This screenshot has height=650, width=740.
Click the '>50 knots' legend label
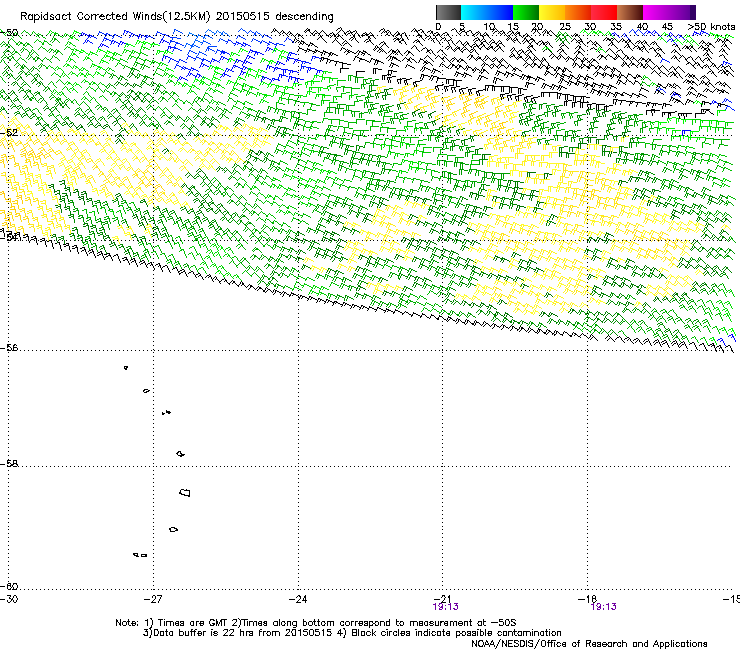tap(711, 27)
